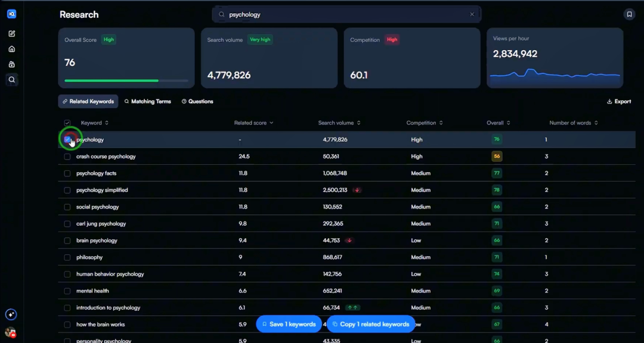Click the Export button
644x343 pixels.
click(619, 101)
